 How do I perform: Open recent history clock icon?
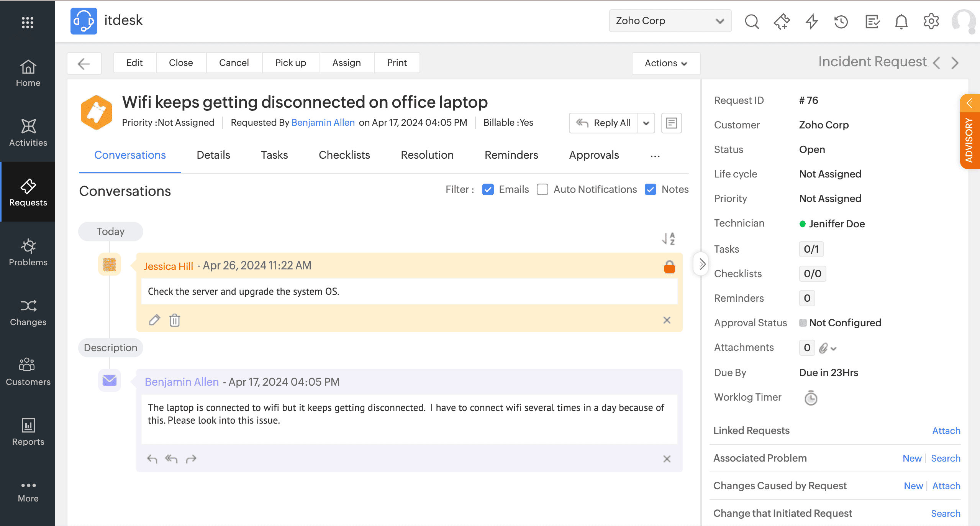(841, 21)
